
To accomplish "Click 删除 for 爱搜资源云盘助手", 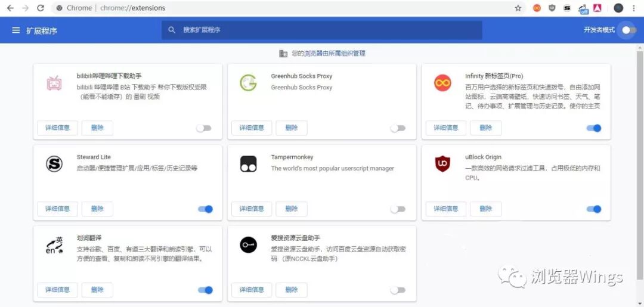I will [x=292, y=290].
